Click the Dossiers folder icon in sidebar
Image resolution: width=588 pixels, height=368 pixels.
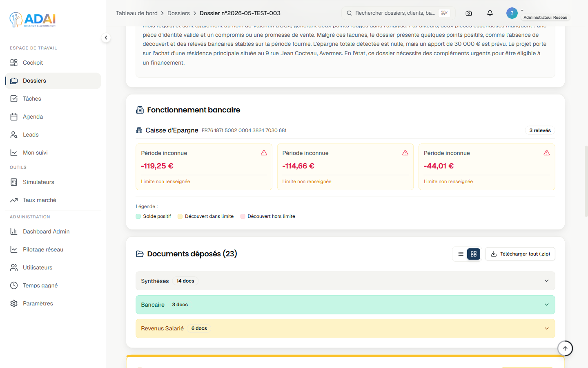(14, 81)
